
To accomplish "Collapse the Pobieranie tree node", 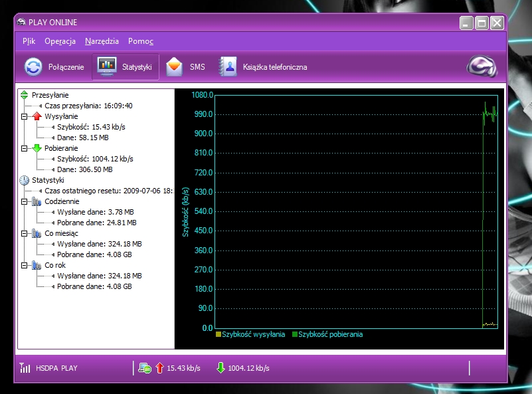I will click(x=25, y=148).
